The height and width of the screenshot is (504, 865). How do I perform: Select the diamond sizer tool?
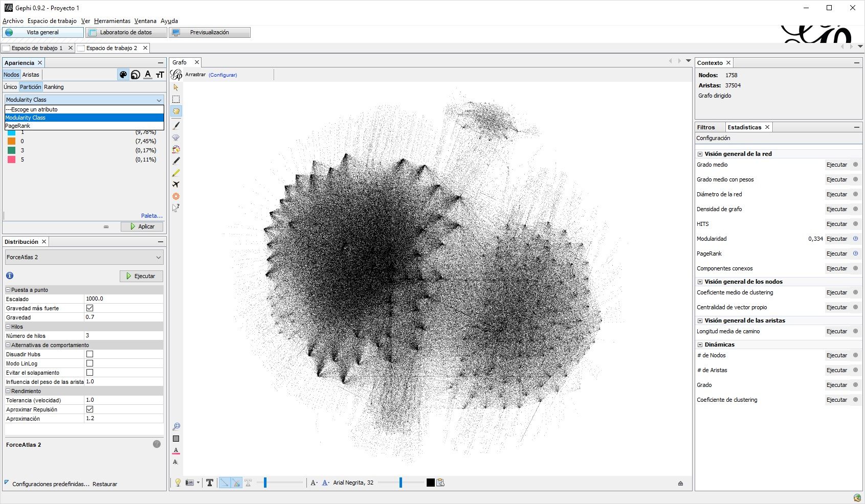click(x=176, y=138)
